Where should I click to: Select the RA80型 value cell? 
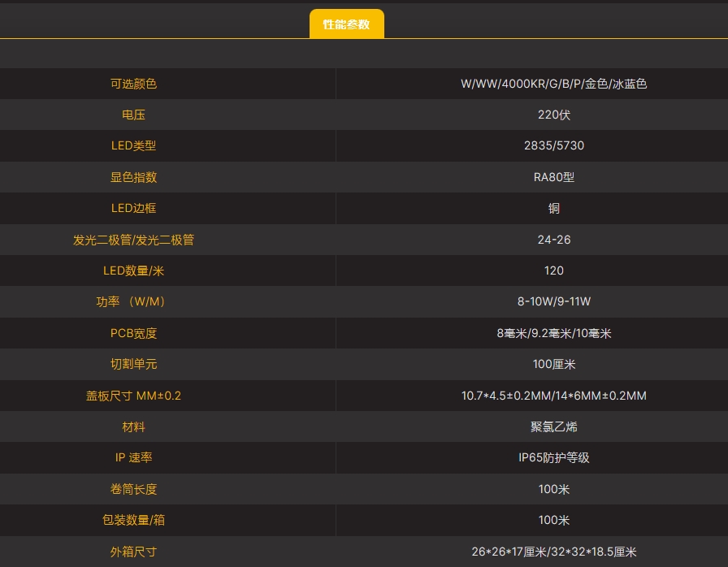pos(553,177)
